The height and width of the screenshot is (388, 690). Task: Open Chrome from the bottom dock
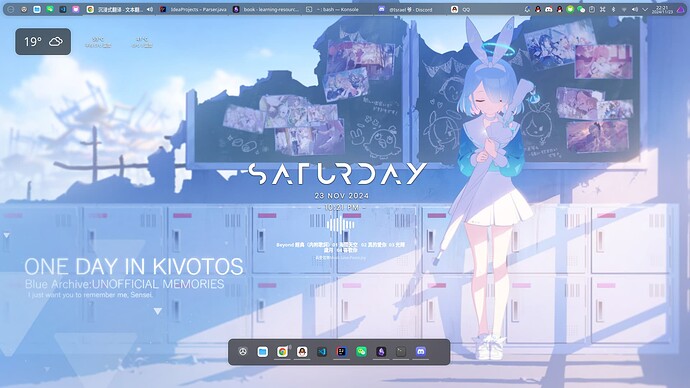point(282,351)
